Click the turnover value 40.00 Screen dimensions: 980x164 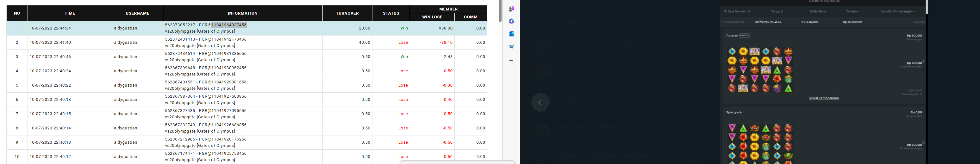tap(365, 42)
